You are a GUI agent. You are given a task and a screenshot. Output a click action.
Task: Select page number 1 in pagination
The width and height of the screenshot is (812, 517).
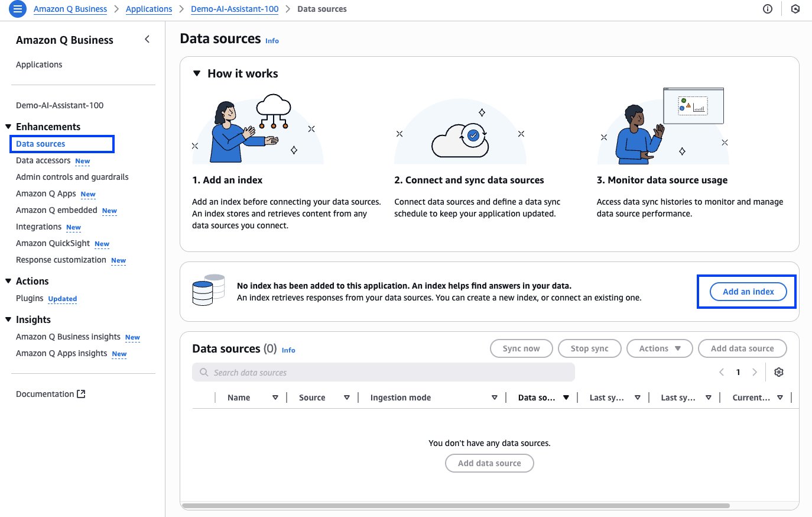click(738, 372)
